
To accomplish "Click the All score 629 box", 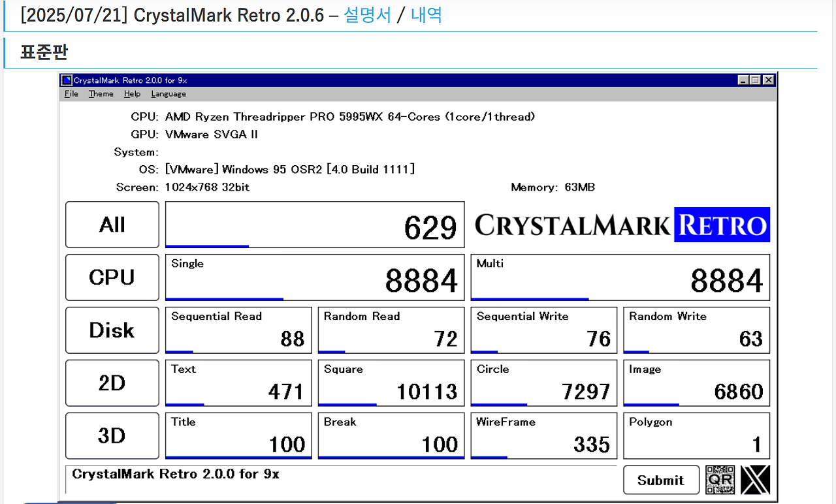I will point(315,225).
